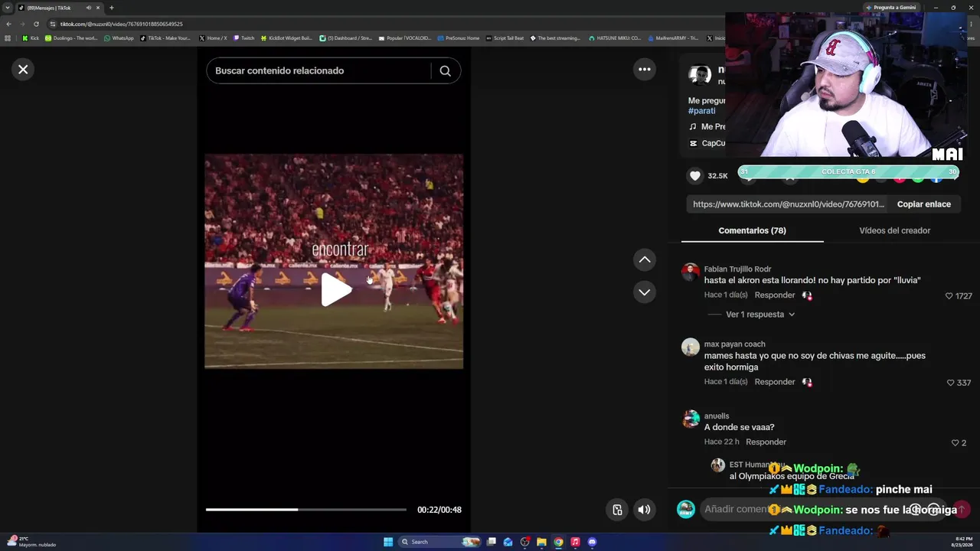Open Apple Music from the taskbar
This screenshot has width=980, height=551.
(x=575, y=542)
